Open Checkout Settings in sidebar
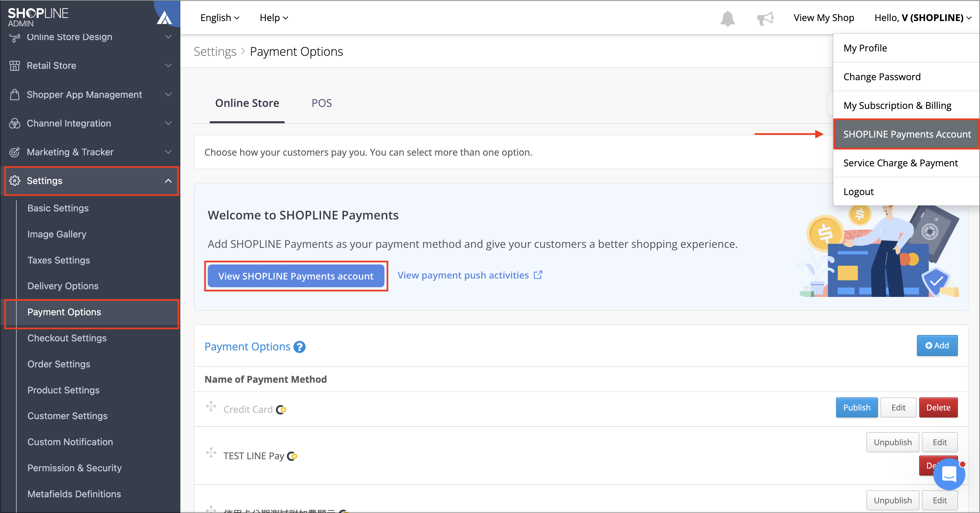Screen dimensions: 980x513 (67, 338)
